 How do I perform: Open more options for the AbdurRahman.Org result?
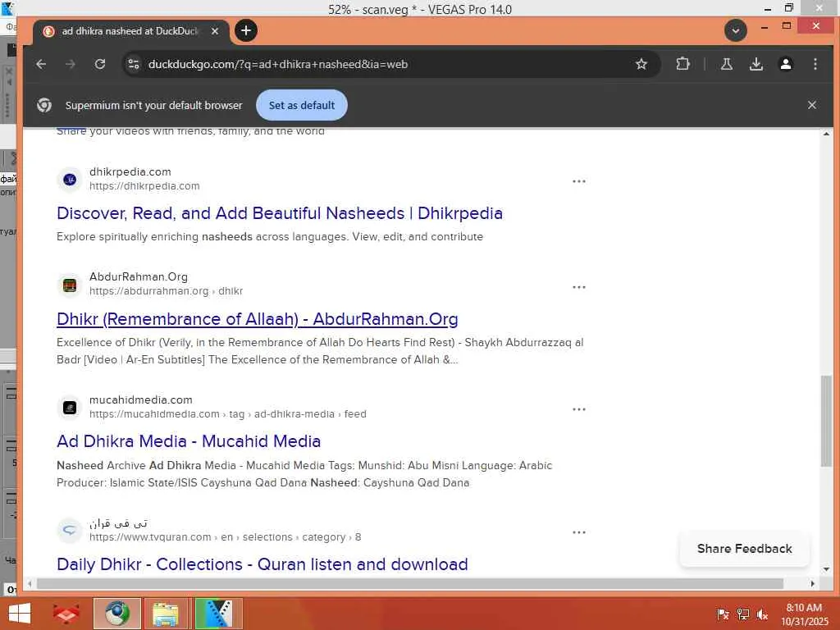tap(578, 287)
